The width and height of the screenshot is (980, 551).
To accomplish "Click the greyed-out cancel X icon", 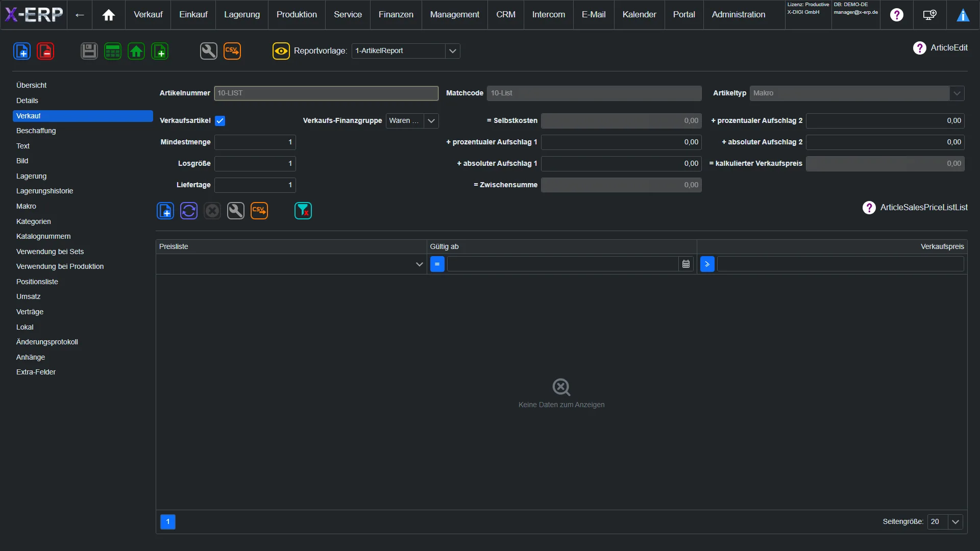I will coord(212,211).
